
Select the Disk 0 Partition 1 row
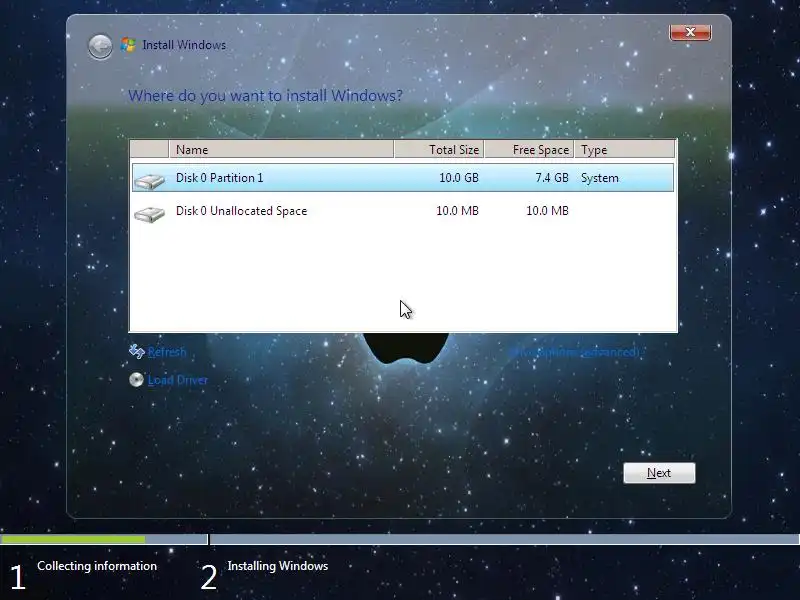(403, 178)
